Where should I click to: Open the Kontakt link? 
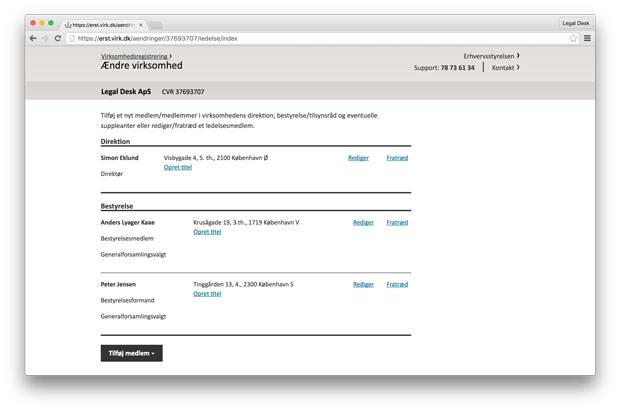pyautogui.click(x=505, y=68)
